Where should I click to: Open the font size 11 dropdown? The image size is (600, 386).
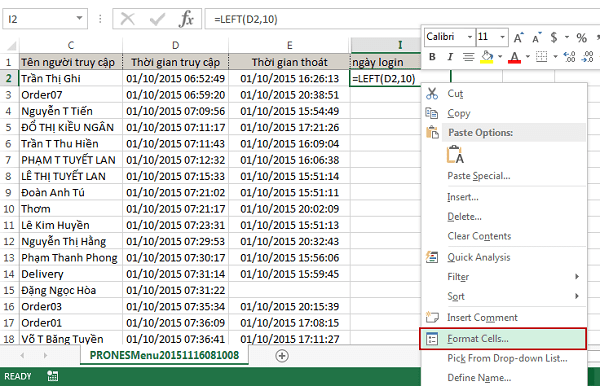pos(502,37)
